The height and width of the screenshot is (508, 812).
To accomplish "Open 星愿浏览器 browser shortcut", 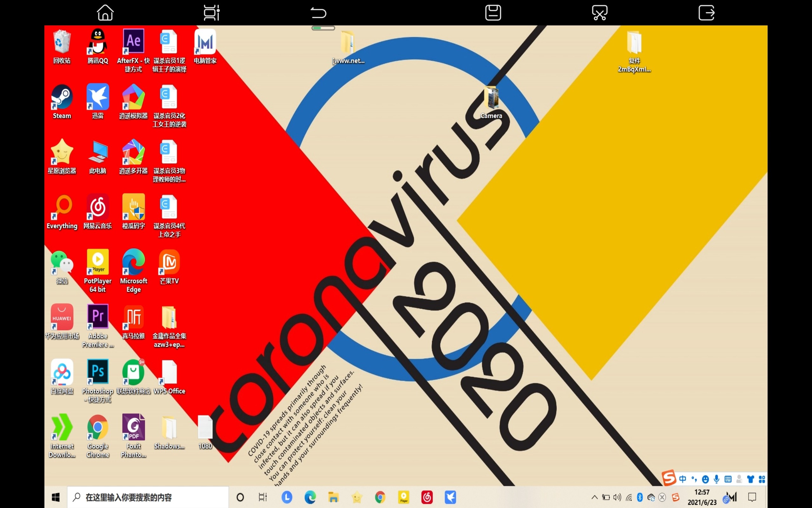I will pos(62,152).
